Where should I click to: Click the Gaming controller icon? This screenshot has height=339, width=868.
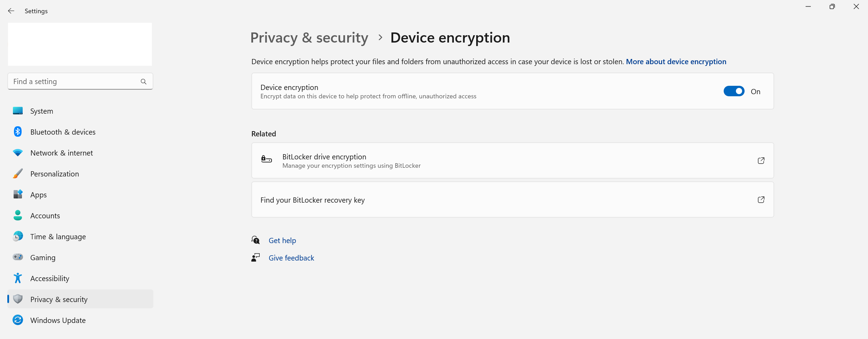pos(18,257)
